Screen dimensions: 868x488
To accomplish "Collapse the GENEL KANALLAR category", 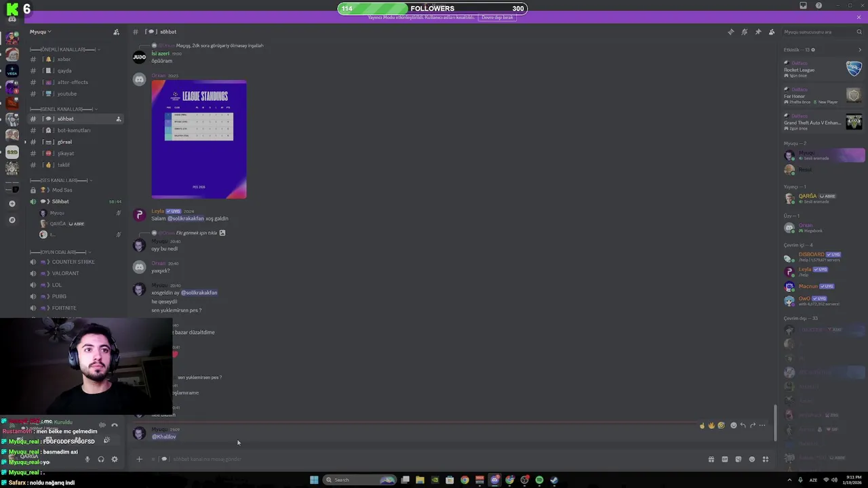I will [x=63, y=109].
